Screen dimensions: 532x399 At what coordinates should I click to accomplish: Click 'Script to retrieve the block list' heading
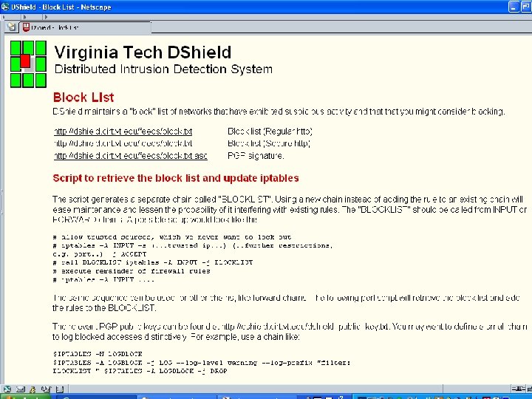pos(176,178)
